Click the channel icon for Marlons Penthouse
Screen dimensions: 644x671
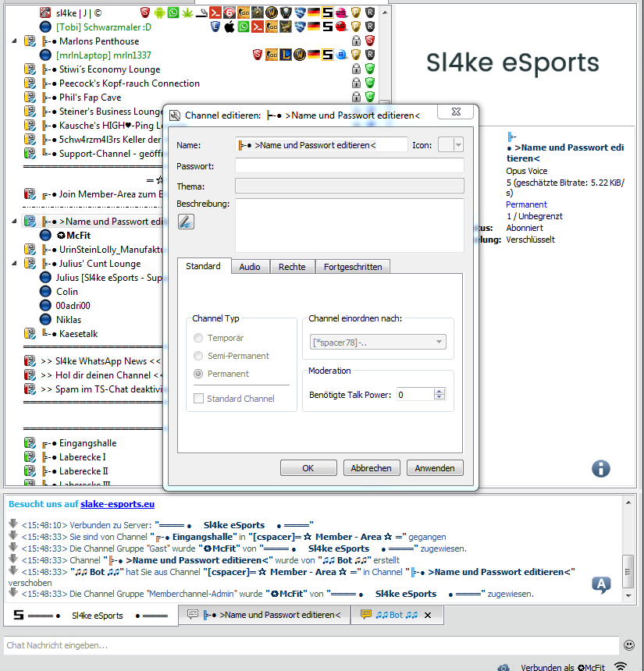pos(30,41)
